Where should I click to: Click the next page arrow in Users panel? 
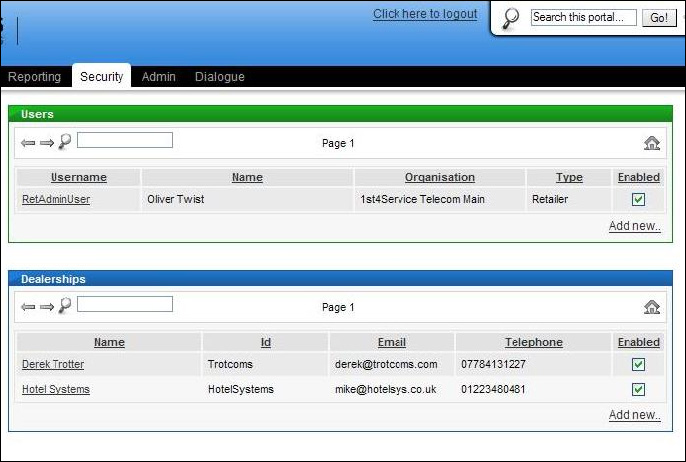(x=46, y=143)
